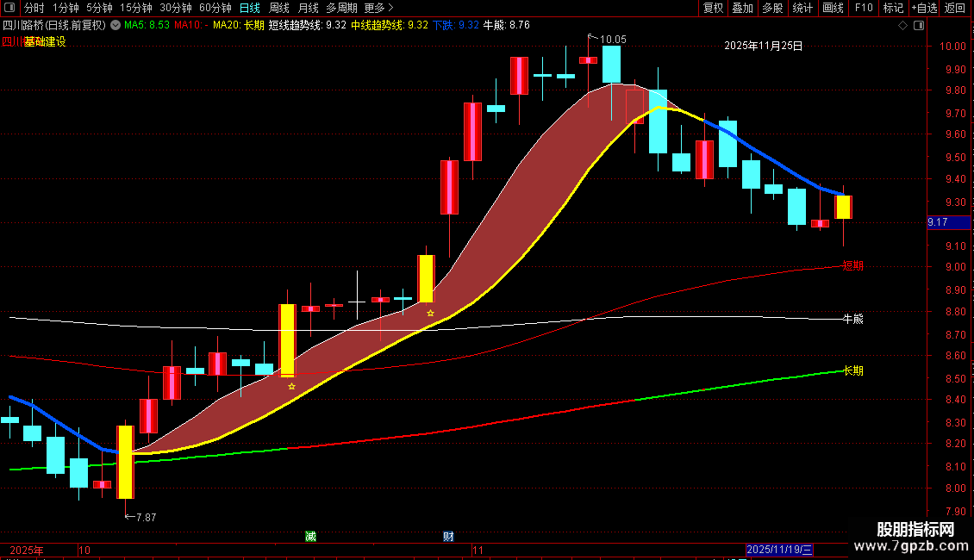Switch to 月线 monthly chart

308,8
